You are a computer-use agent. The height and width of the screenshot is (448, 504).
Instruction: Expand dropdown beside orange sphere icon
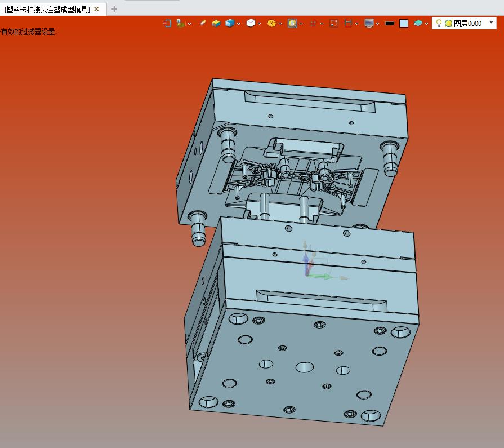280,24
